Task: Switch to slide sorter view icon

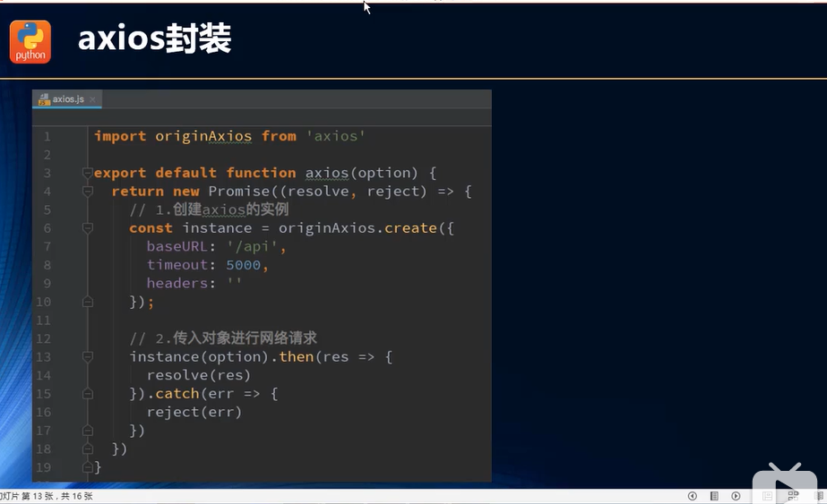Action: coord(793,496)
